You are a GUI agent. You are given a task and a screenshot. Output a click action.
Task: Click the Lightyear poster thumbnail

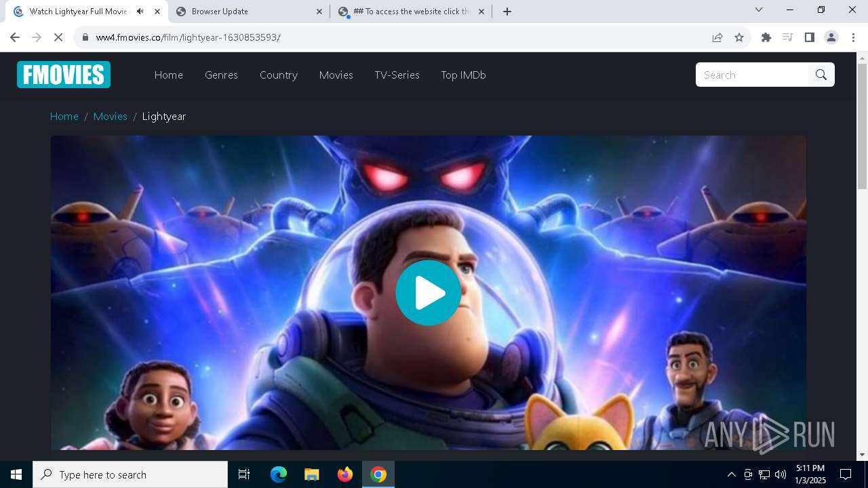pos(429,293)
